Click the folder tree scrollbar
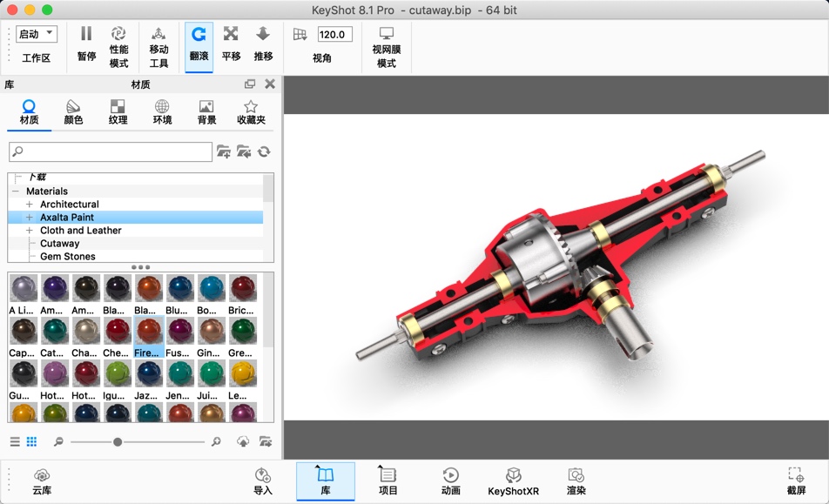 [x=268, y=188]
